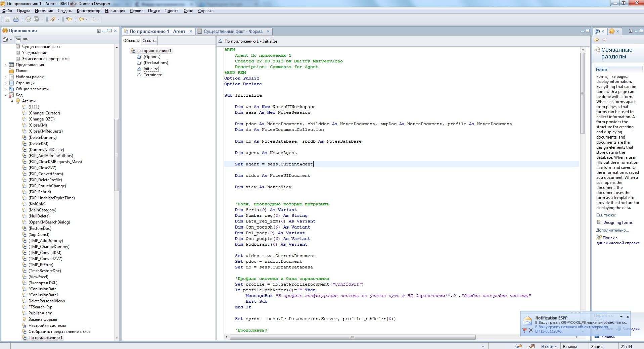Viewport: 644px width, 349px height.
Task: Click the collapse-all icon in Приложения panel
Action: pos(26,40)
